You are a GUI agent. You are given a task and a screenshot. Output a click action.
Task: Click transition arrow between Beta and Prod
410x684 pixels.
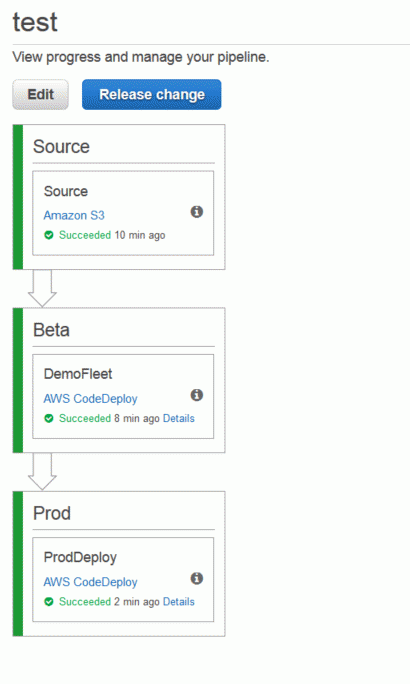[x=42, y=472]
